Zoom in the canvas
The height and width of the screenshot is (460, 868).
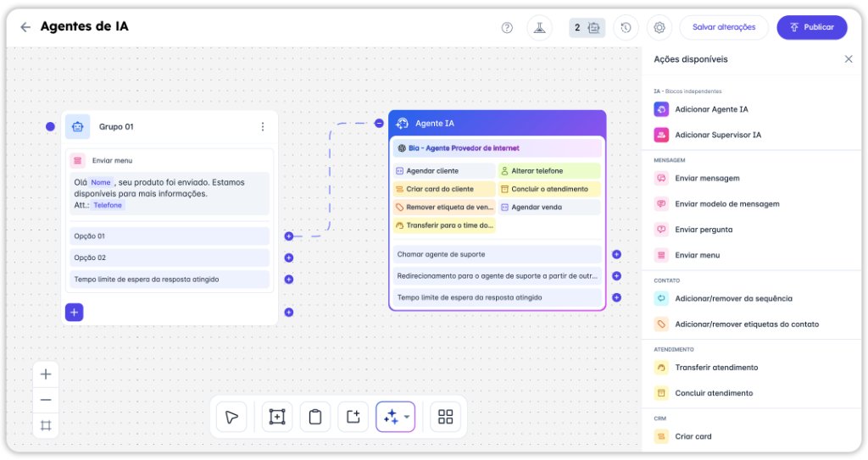coord(46,374)
